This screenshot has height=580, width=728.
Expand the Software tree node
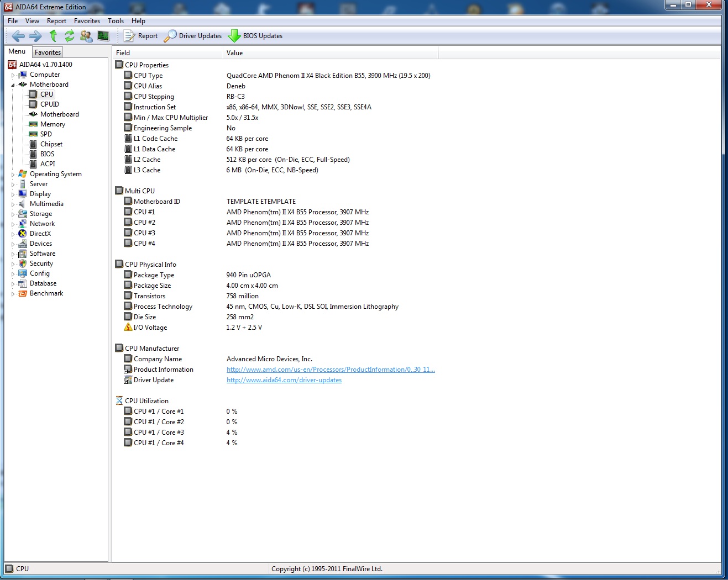click(13, 254)
